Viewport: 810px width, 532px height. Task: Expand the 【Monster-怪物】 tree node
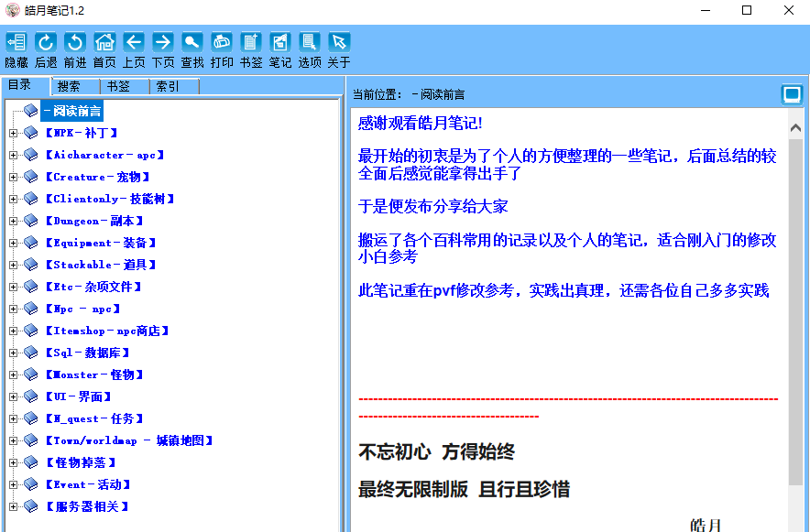coord(14,375)
